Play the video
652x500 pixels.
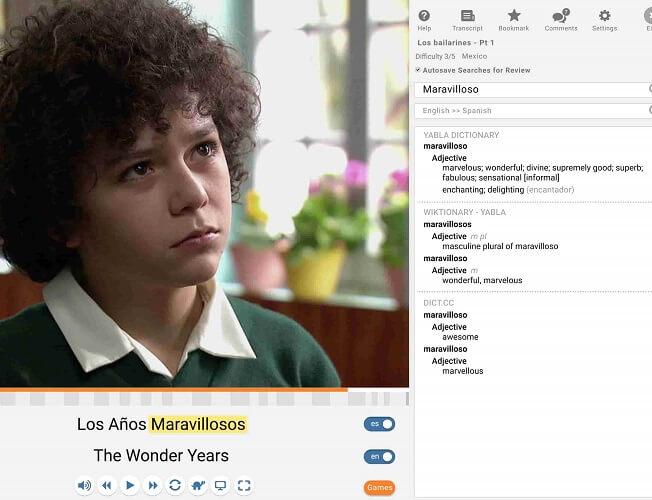[129, 485]
